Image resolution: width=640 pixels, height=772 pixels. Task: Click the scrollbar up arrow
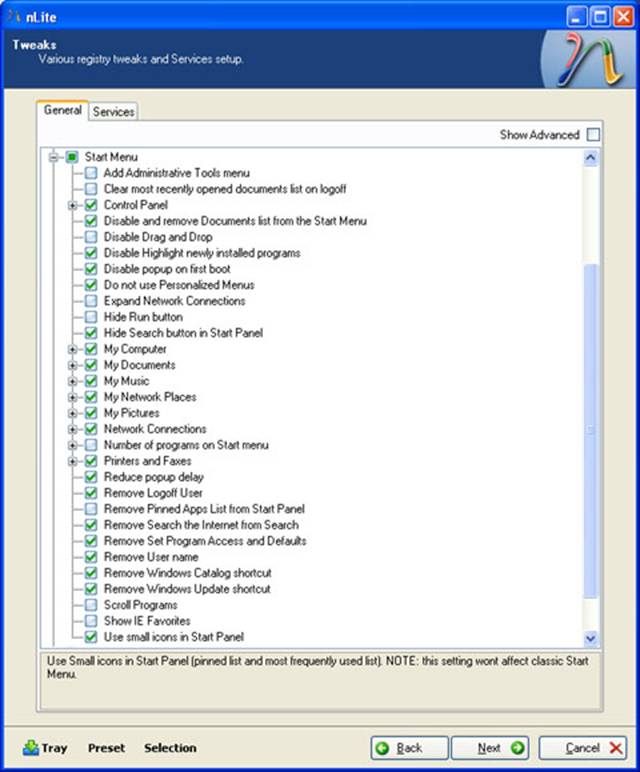point(590,158)
